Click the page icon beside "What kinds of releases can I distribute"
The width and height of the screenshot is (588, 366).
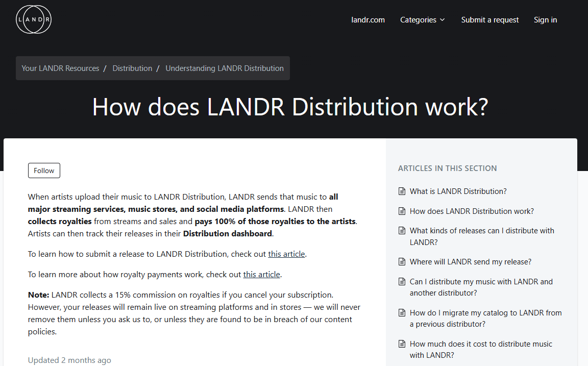[x=401, y=231]
